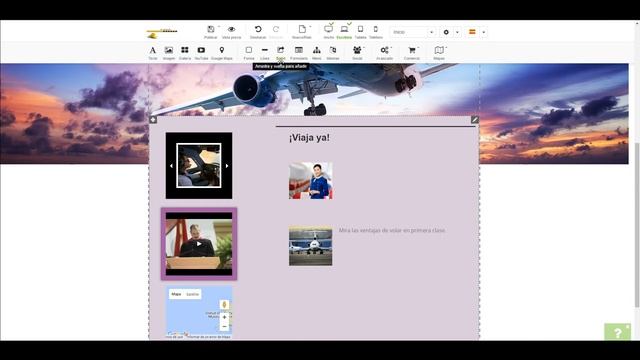Viewport: 640px width, 360px height.
Task: Open the green help question button
Action: click(618, 332)
